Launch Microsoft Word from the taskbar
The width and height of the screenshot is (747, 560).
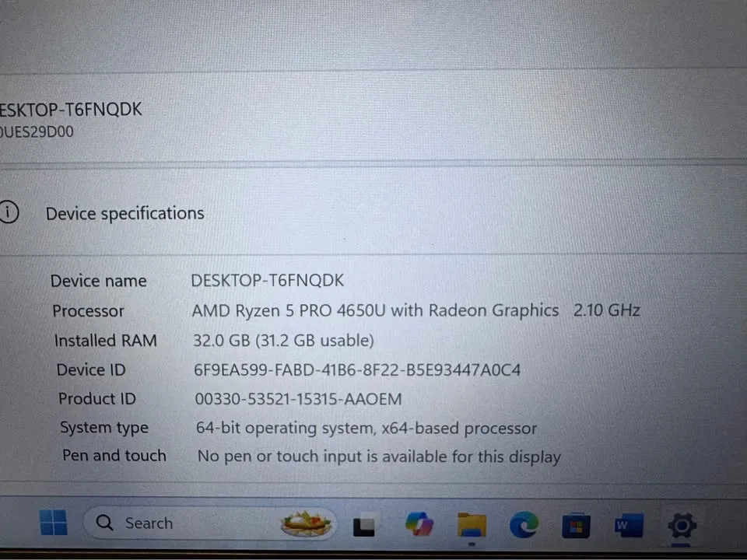point(629,525)
